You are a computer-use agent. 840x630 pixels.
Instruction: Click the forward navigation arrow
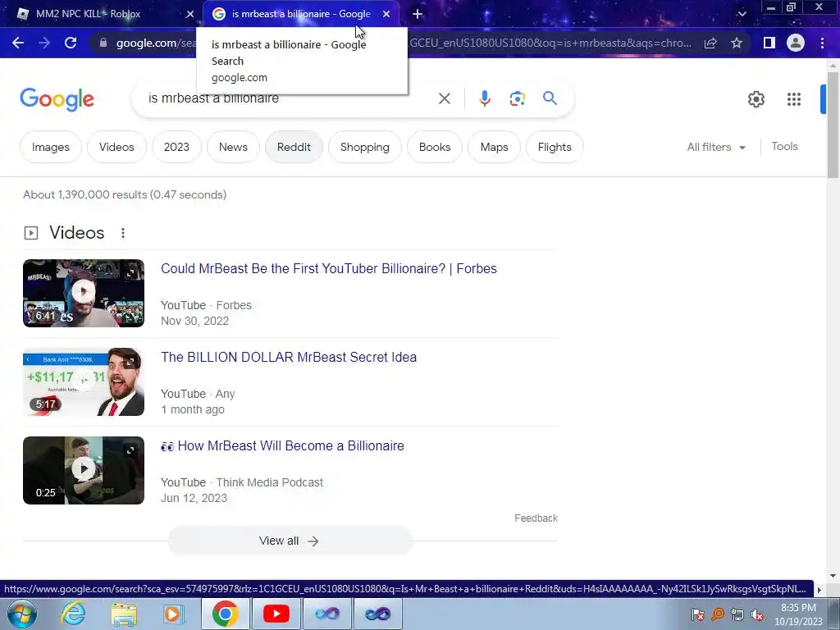coord(44,43)
